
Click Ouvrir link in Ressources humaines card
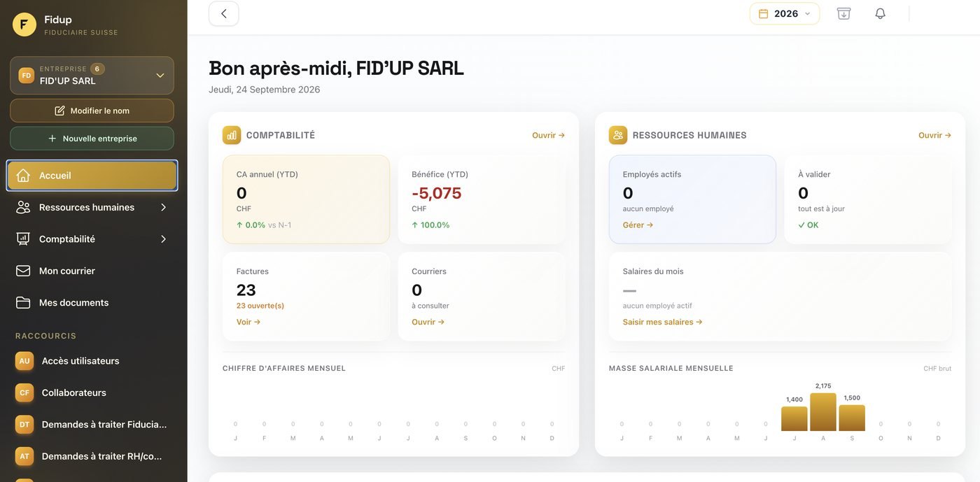point(934,136)
